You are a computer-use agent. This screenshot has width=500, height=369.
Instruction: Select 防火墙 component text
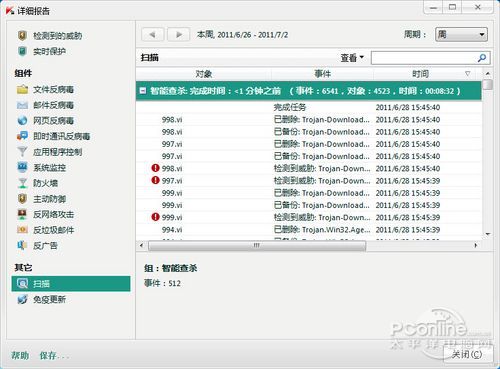click(x=45, y=183)
